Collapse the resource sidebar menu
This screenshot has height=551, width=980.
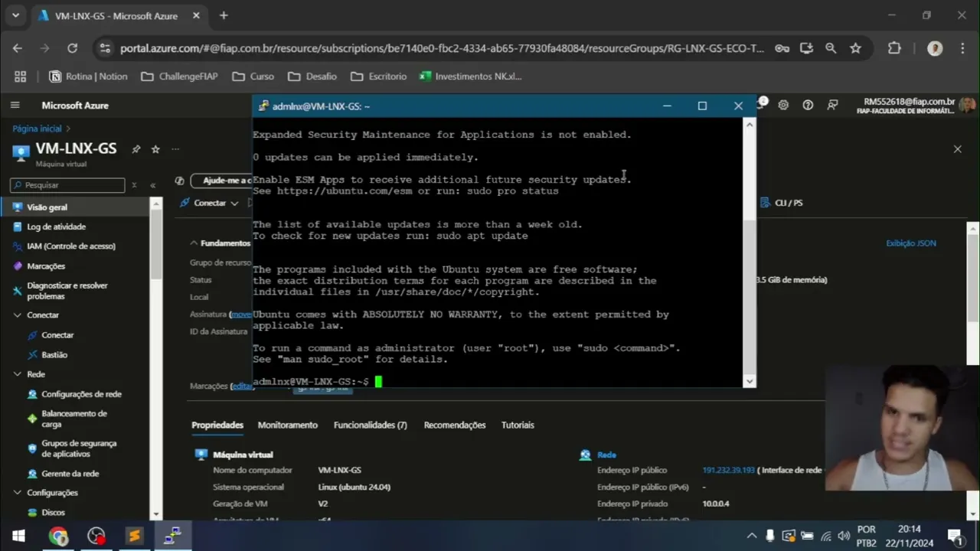coord(152,185)
